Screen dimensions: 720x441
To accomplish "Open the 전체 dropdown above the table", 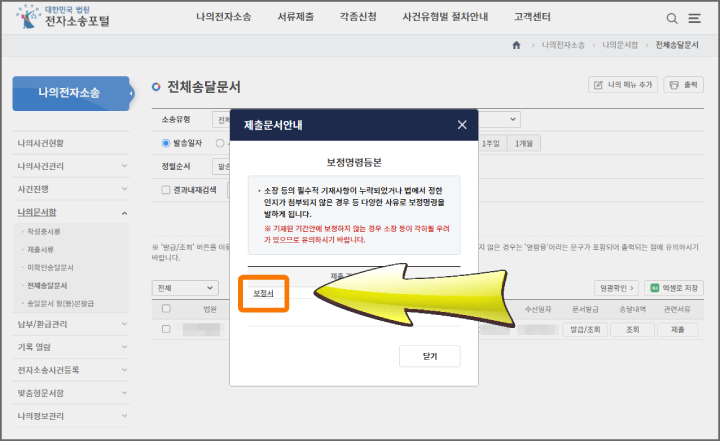I will click(x=185, y=288).
